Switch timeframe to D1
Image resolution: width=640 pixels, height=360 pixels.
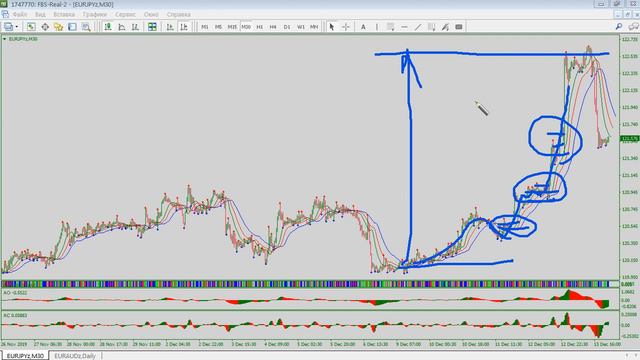(x=287, y=27)
